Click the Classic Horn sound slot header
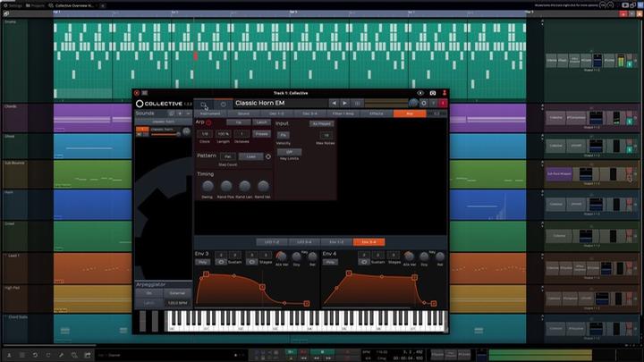The height and width of the screenshot is (362, 644). click(x=164, y=122)
